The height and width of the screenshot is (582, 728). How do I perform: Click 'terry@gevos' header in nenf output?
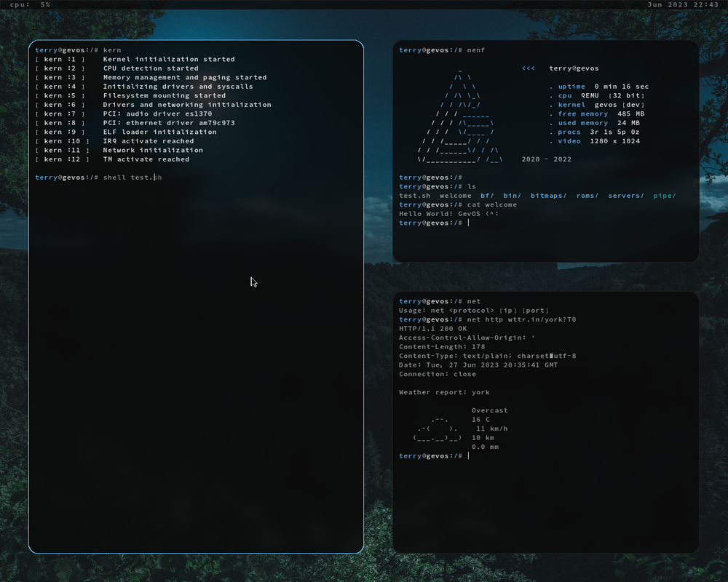[574, 68]
